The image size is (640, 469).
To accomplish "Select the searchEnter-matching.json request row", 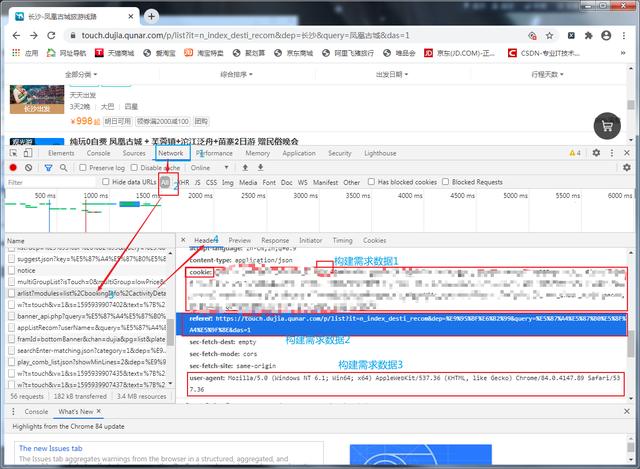I will [x=88, y=350].
